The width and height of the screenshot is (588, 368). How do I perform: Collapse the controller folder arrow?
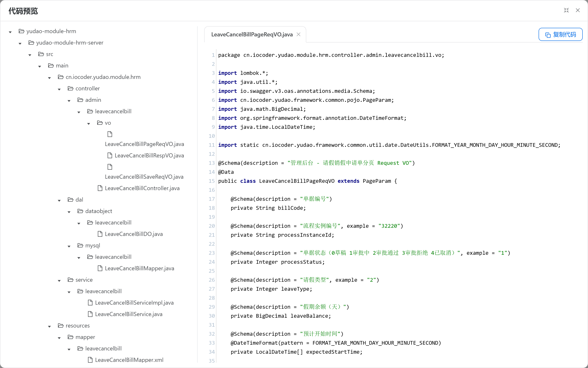(x=59, y=89)
